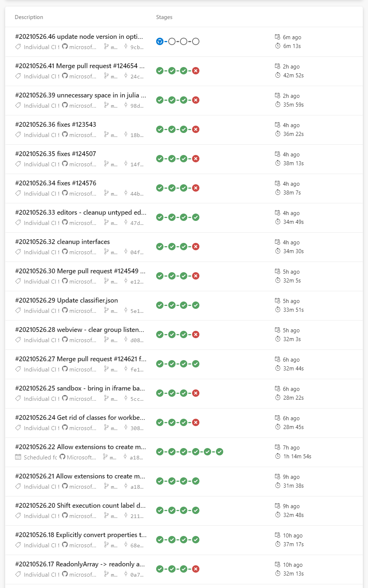Click the stopwatch duration icon next to 1h 14m 54s
Viewport: 368px width, 588px height.
tap(278, 456)
